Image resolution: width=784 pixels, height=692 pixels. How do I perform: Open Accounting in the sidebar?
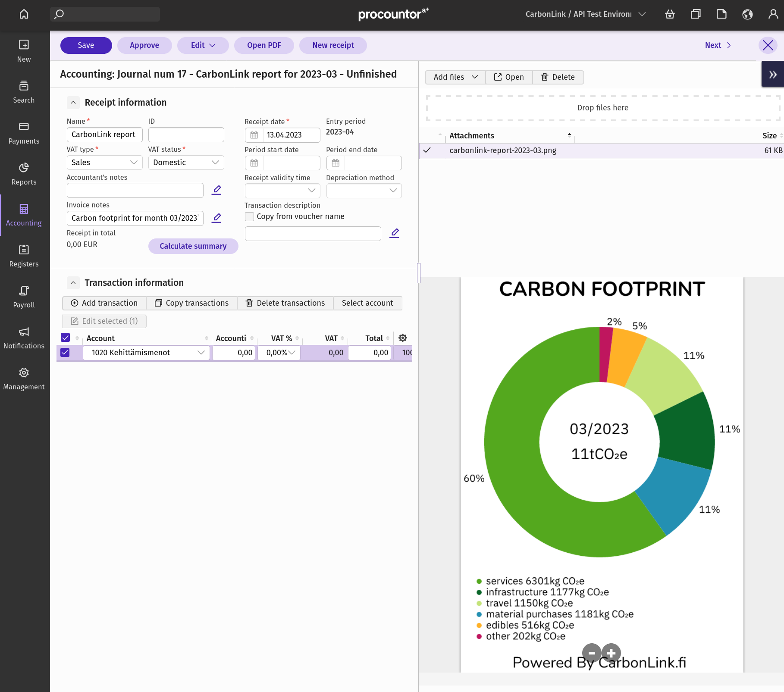click(x=24, y=215)
